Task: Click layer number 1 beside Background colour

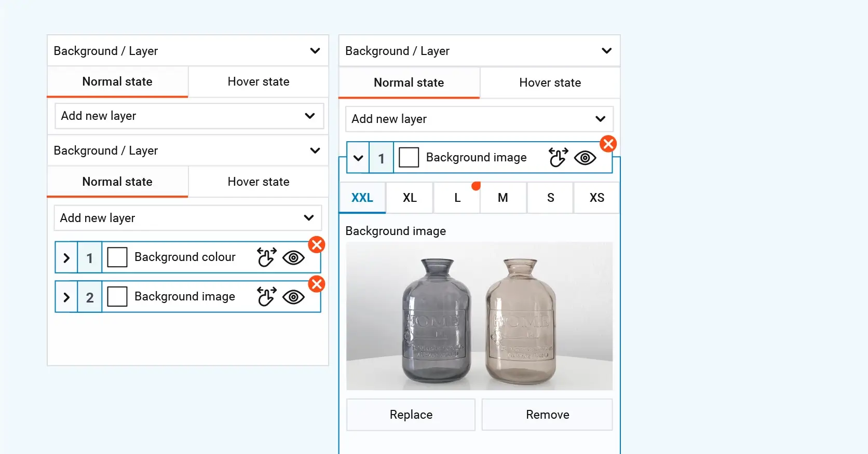Action: click(90, 258)
